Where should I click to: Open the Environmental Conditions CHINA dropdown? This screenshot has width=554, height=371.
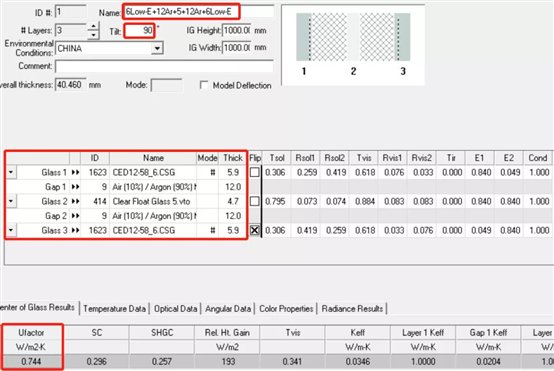pyautogui.click(x=157, y=48)
